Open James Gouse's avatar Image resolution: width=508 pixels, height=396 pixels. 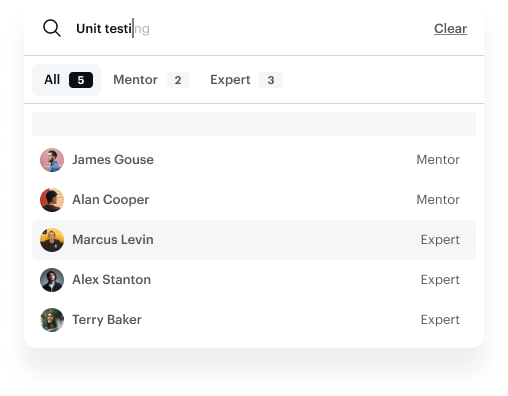[52, 160]
